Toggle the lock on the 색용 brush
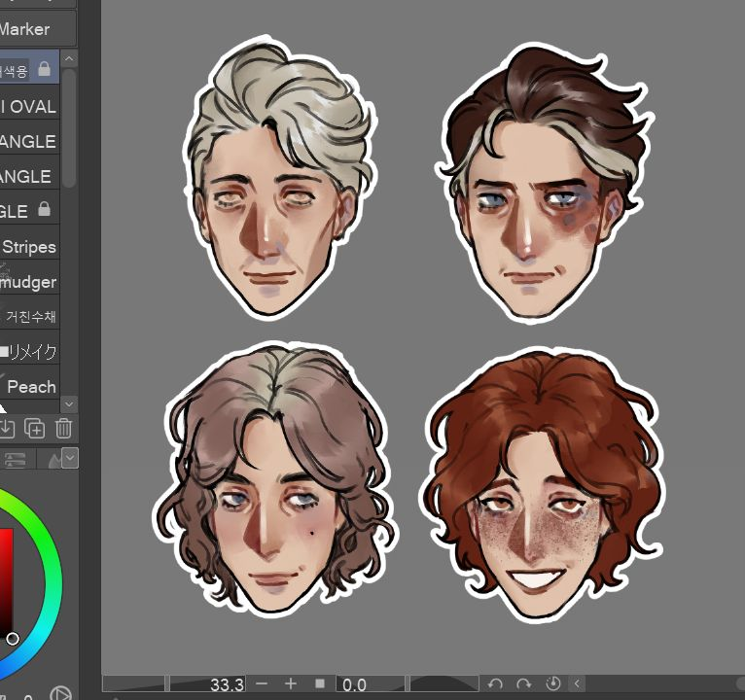The height and width of the screenshot is (700, 745). point(45,69)
